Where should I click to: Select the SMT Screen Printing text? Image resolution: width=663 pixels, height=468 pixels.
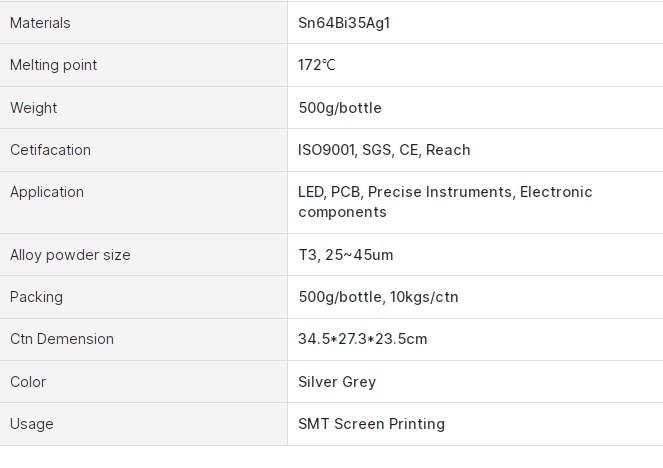[x=371, y=424]
